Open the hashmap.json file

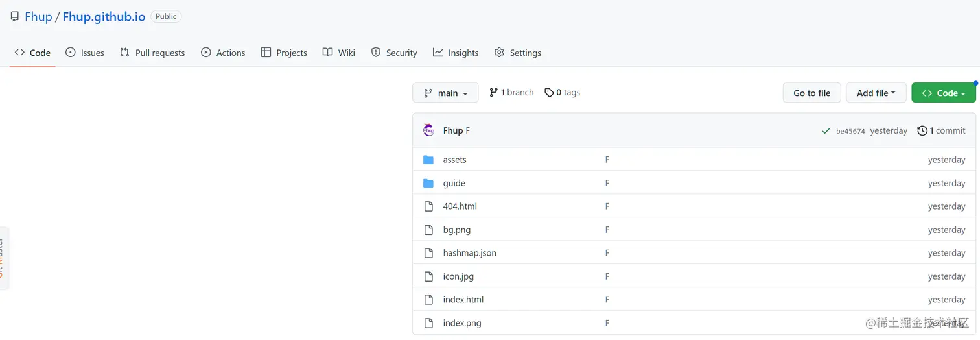(469, 253)
